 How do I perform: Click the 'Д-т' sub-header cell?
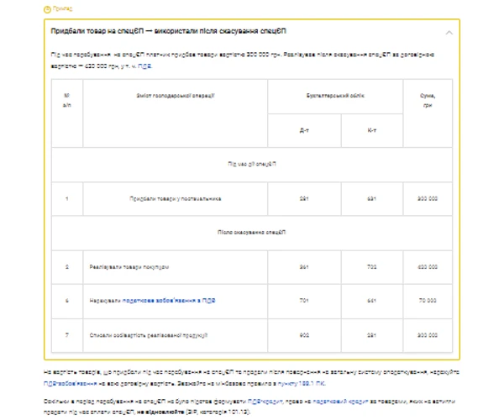(x=304, y=130)
